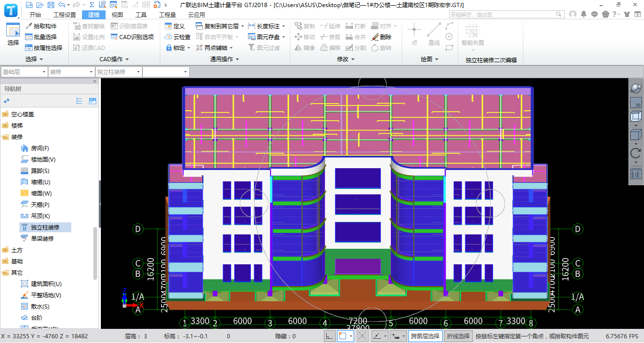Viewport: 644px width, 343px height.
Task: Open the 开始 ribbon tab
Action: (x=35, y=15)
